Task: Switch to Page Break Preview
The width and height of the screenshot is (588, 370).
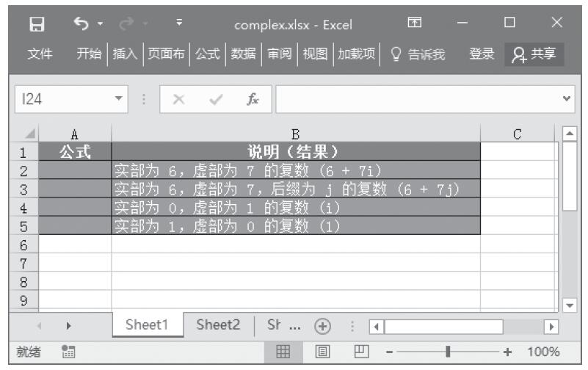Action: click(x=361, y=352)
